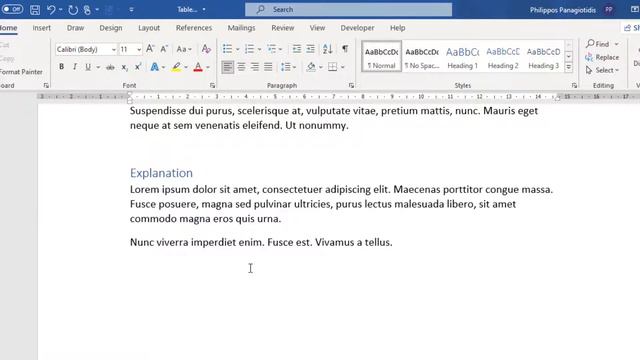Click the Borders icon

[x=333, y=67]
